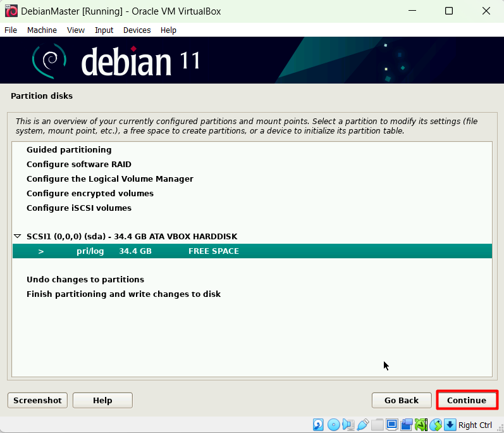Click the display monitor status icon
504x433 pixels.
[392, 425]
